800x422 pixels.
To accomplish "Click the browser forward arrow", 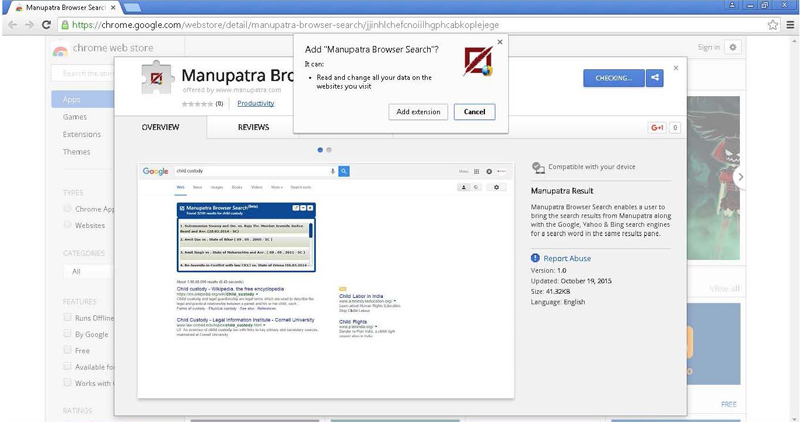I will click(x=30, y=24).
